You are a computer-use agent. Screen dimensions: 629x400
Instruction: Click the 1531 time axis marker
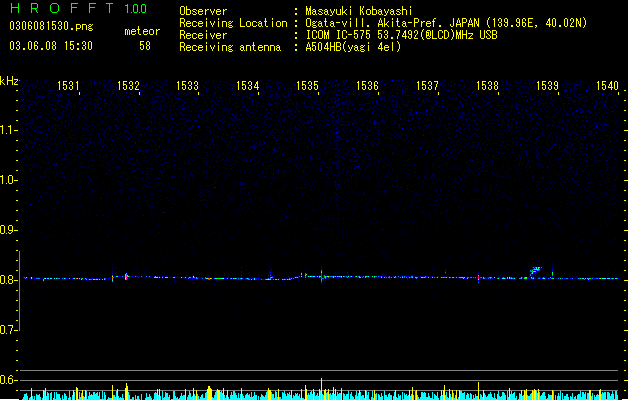coord(68,86)
